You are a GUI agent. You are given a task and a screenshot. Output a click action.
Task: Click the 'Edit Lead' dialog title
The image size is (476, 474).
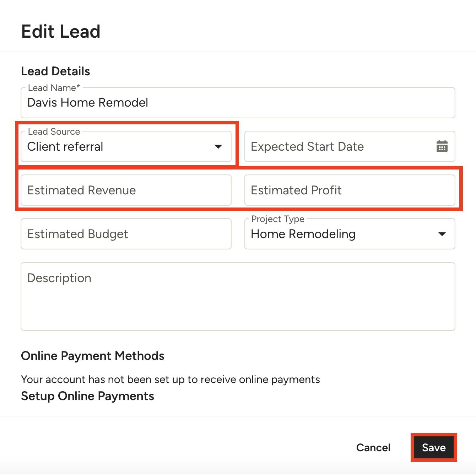click(61, 31)
